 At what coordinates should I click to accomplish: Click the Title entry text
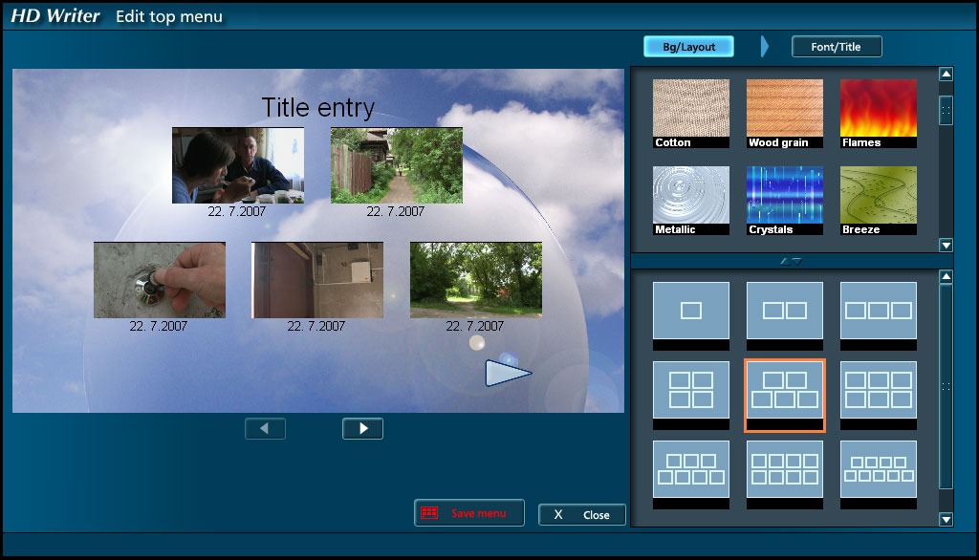317,107
